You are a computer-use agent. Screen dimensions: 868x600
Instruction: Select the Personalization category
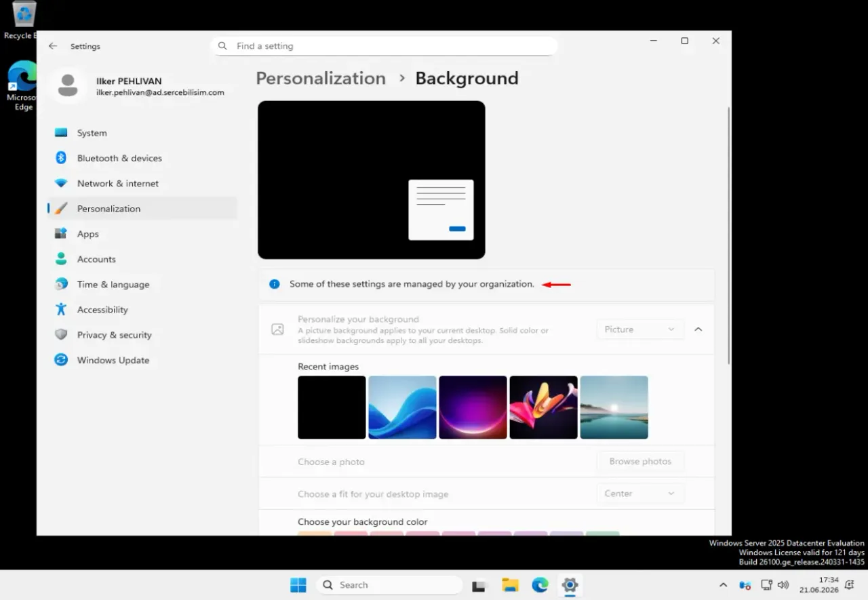tap(142, 209)
